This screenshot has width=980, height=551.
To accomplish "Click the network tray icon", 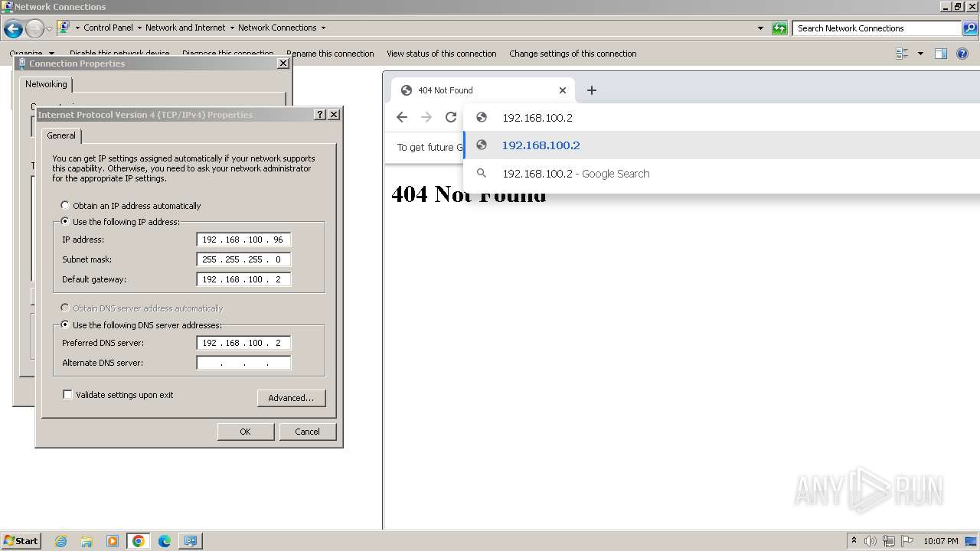I will click(x=889, y=541).
